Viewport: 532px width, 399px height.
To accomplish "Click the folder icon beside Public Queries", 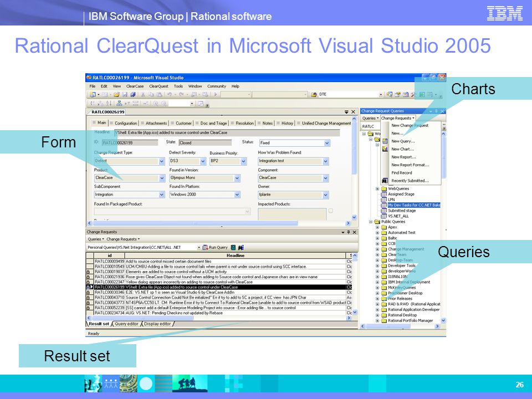I will click(377, 222).
